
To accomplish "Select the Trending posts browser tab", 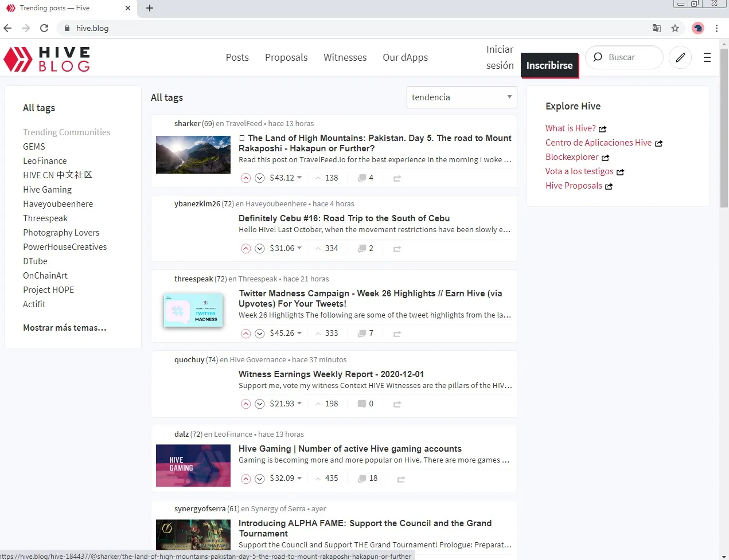I will [68, 8].
